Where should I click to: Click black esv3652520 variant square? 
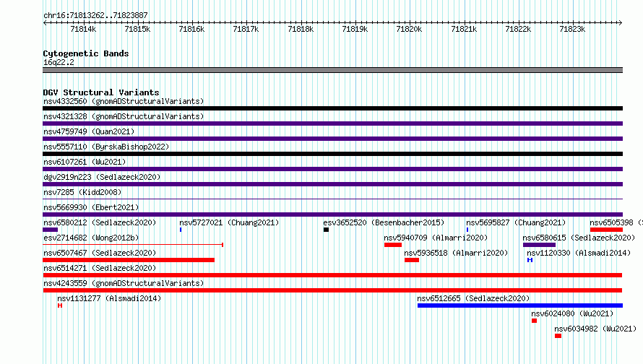(326, 230)
